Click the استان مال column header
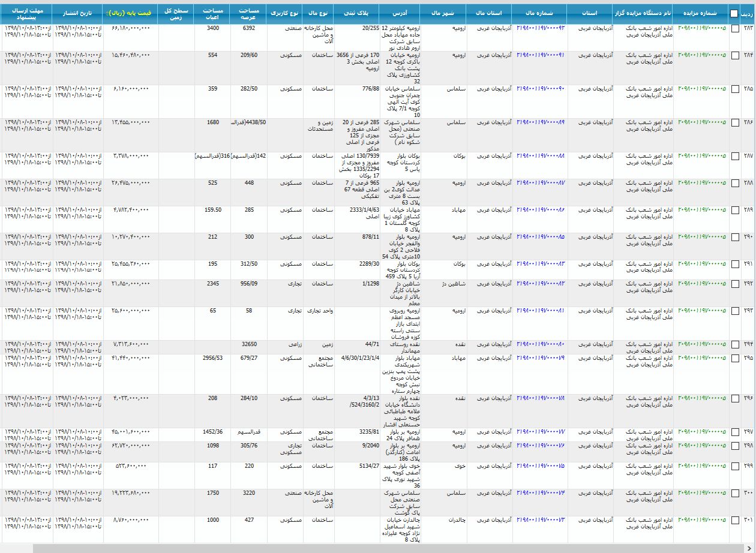Image resolution: width=756 pixels, height=553 pixels. [489, 13]
